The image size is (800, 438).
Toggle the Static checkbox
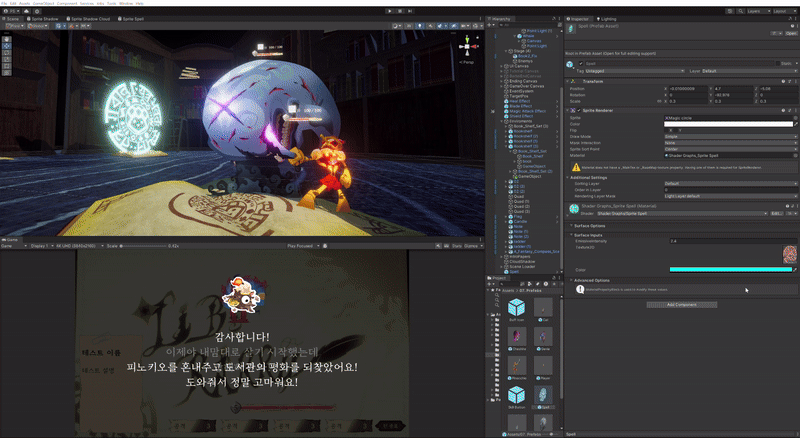[x=778, y=64]
